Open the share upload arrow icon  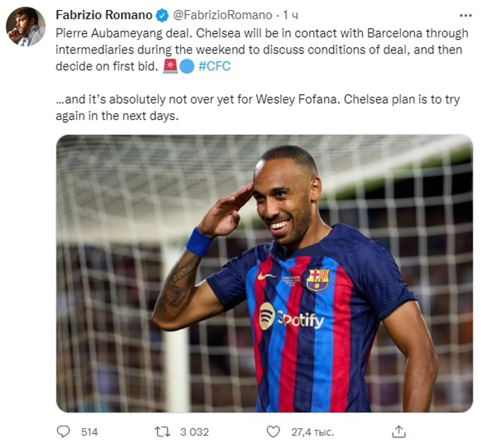[399, 432]
